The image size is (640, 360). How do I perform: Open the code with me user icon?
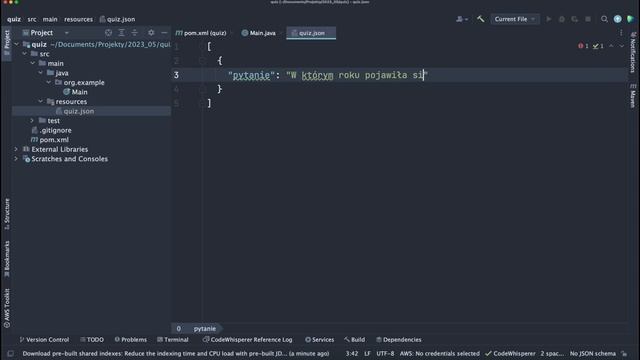pos(462,19)
